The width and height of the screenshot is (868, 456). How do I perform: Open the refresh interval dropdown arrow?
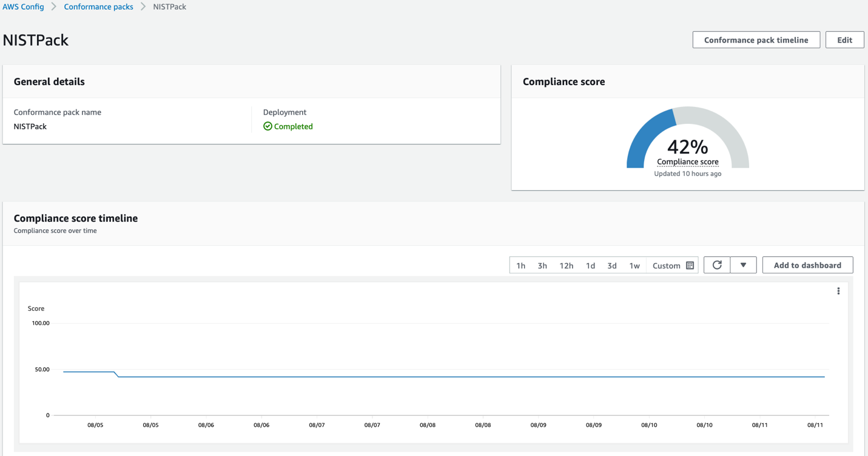(x=744, y=265)
